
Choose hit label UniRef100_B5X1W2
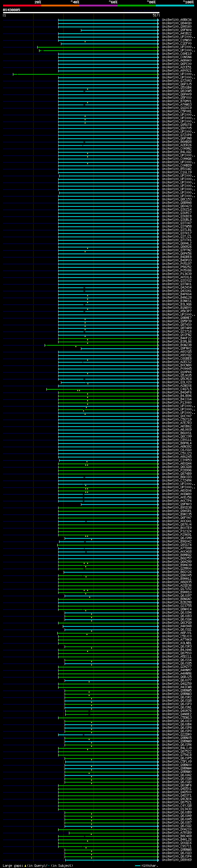click(x=177, y=169)
